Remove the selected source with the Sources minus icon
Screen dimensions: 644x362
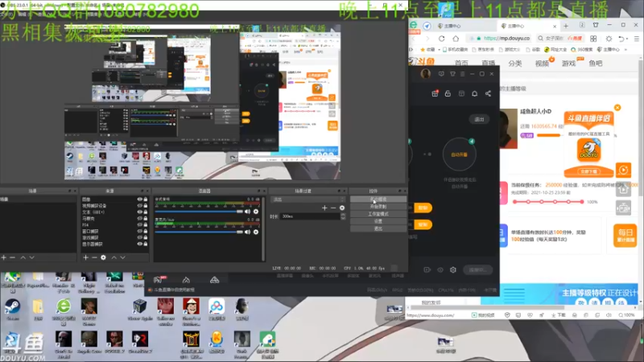94,257
